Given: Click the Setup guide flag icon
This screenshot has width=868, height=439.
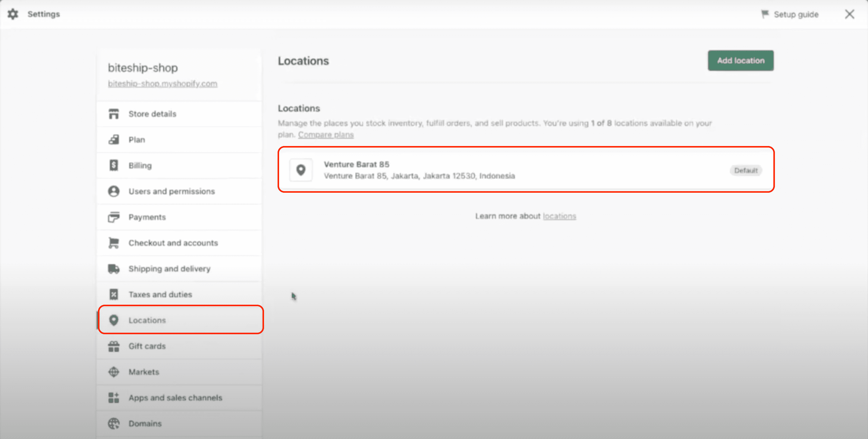Looking at the screenshot, I should point(765,14).
